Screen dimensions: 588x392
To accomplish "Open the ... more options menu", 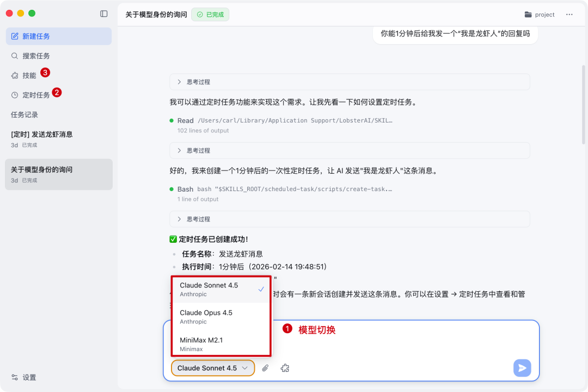I will point(569,14).
